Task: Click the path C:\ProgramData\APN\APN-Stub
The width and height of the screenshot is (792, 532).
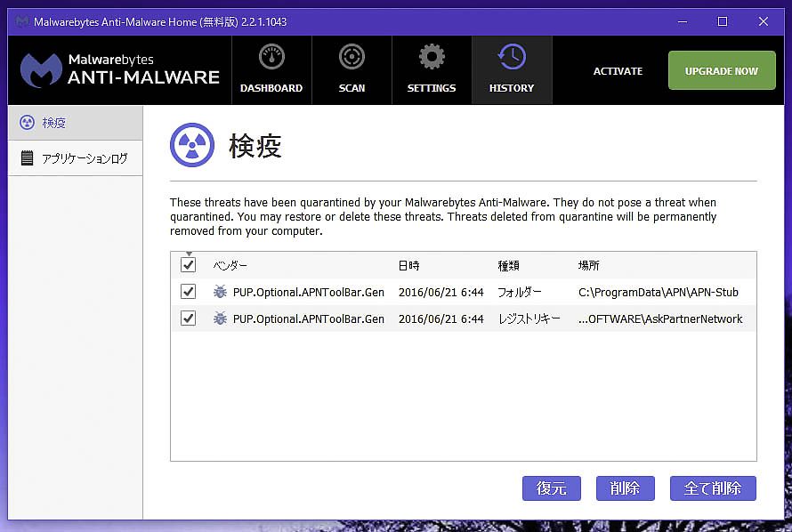Action: click(x=659, y=293)
